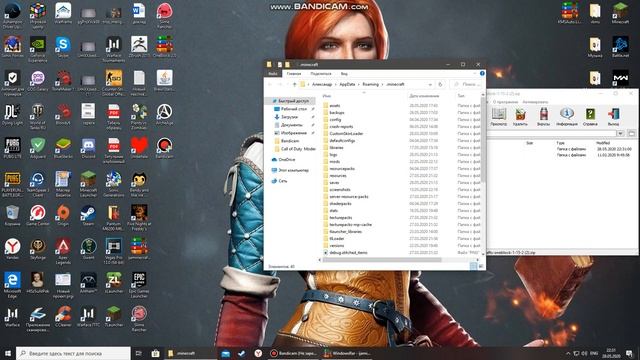
Task: Launch Origin from the desktop
Action: click(63, 214)
